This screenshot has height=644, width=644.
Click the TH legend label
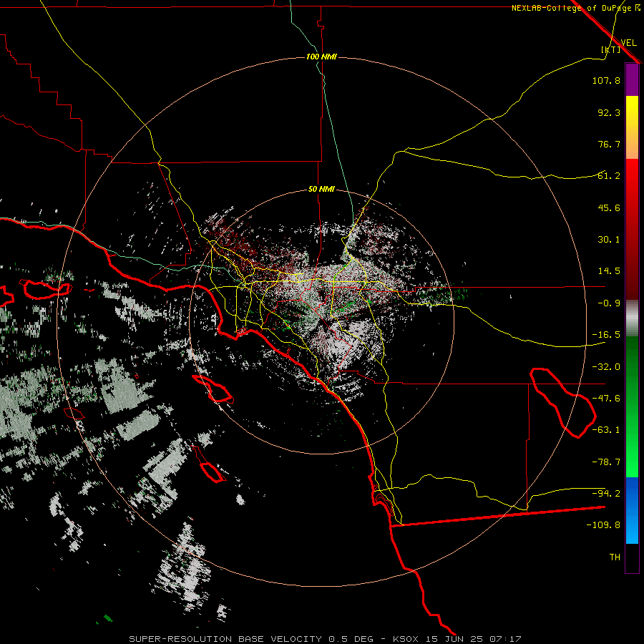pyautogui.click(x=615, y=557)
